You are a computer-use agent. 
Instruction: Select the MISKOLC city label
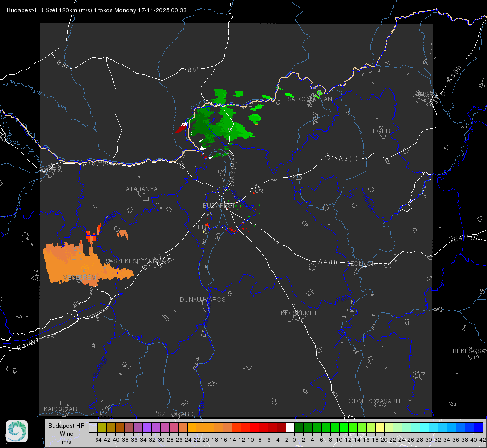431,94
